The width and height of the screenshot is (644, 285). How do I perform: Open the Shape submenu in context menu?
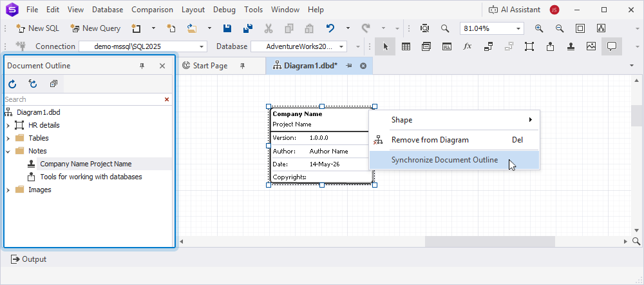(455, 120)
